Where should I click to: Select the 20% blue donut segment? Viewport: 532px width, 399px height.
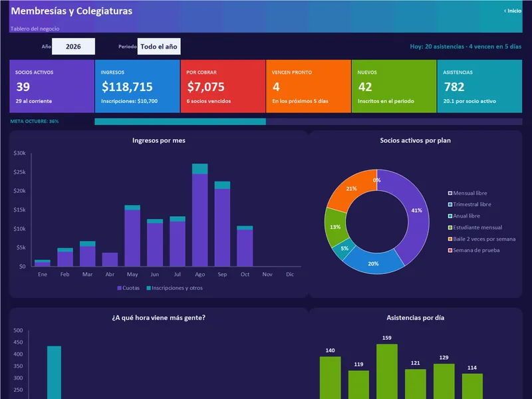point(373,263)
